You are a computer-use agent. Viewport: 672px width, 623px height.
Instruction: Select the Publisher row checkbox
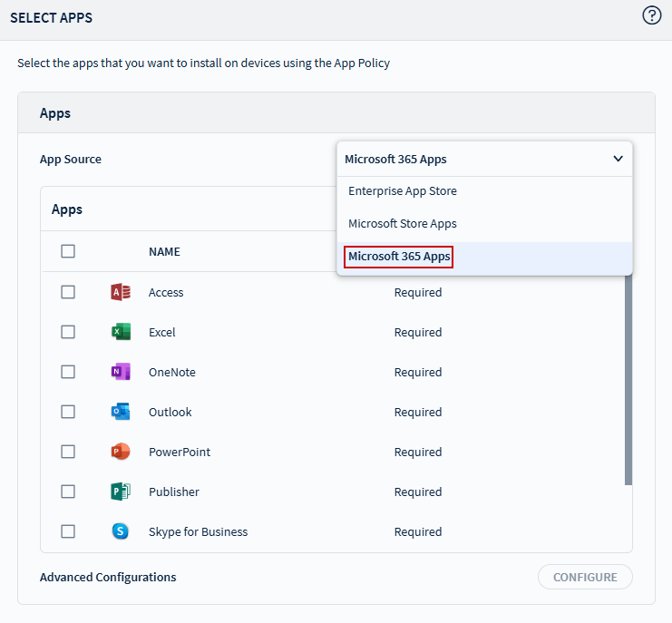68,492
